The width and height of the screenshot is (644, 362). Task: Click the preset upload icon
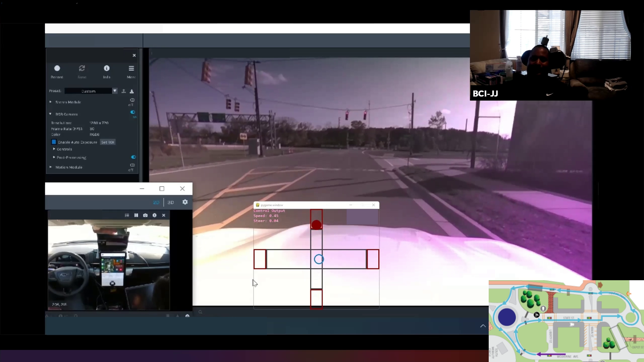pyautogui.click(x=124, y=91)
